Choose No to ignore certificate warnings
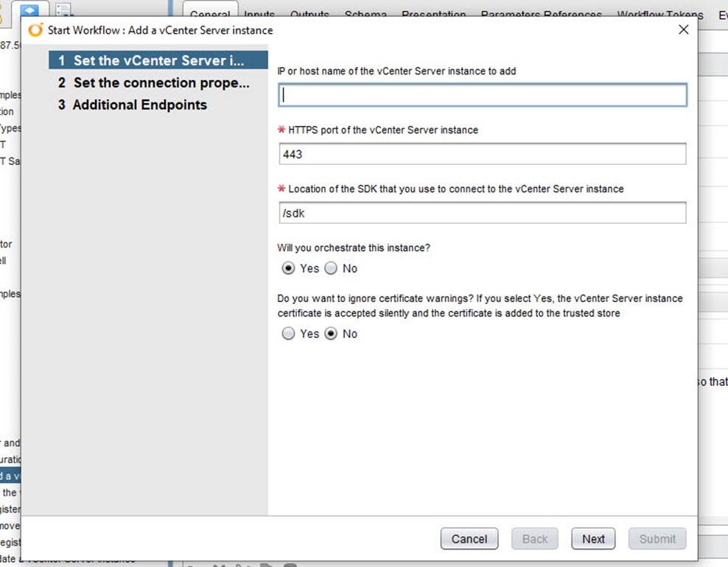Viewport: 728px width, 567px height. click(x=331, y=334)
